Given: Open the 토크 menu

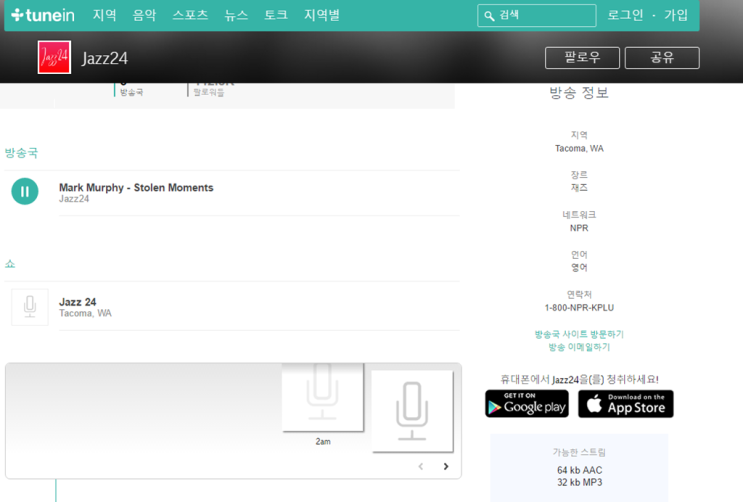Looking at the screenshot, I should pos(276,15).
